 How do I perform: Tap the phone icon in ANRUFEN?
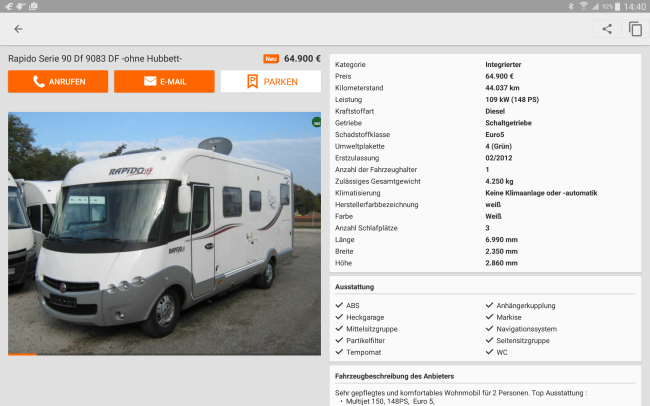coord(39,82)
